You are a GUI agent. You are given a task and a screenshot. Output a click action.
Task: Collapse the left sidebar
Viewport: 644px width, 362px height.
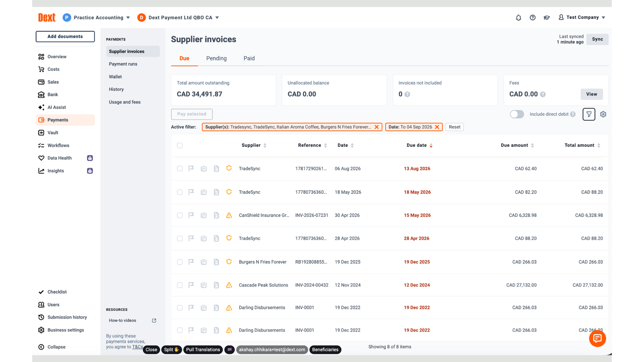click(52, 347)
